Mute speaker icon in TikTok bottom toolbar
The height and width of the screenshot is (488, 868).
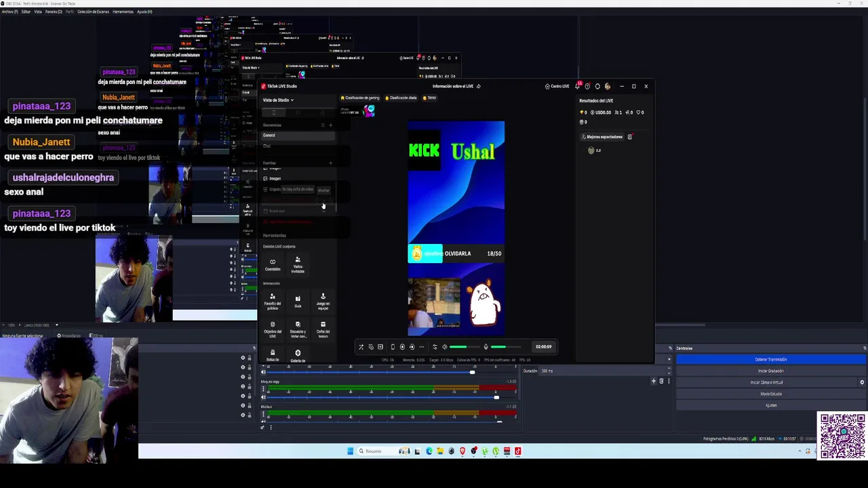[x=445, y=347]
